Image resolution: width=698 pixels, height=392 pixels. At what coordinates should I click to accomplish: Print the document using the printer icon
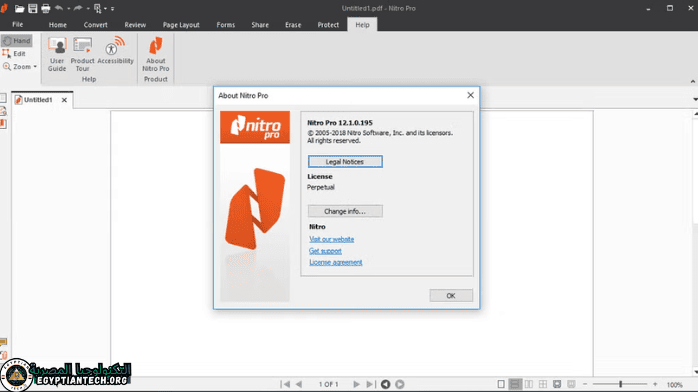coord(45,8)
